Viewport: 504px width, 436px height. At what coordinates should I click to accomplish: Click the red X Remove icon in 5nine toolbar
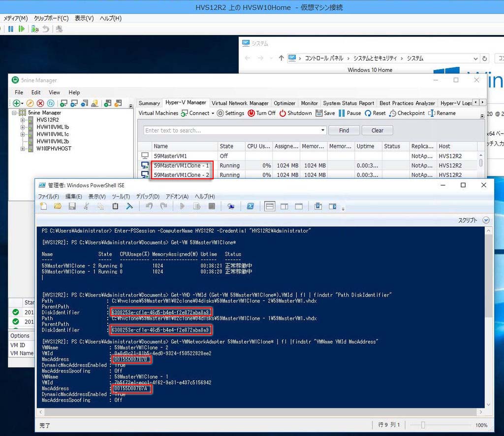(40, 103)
